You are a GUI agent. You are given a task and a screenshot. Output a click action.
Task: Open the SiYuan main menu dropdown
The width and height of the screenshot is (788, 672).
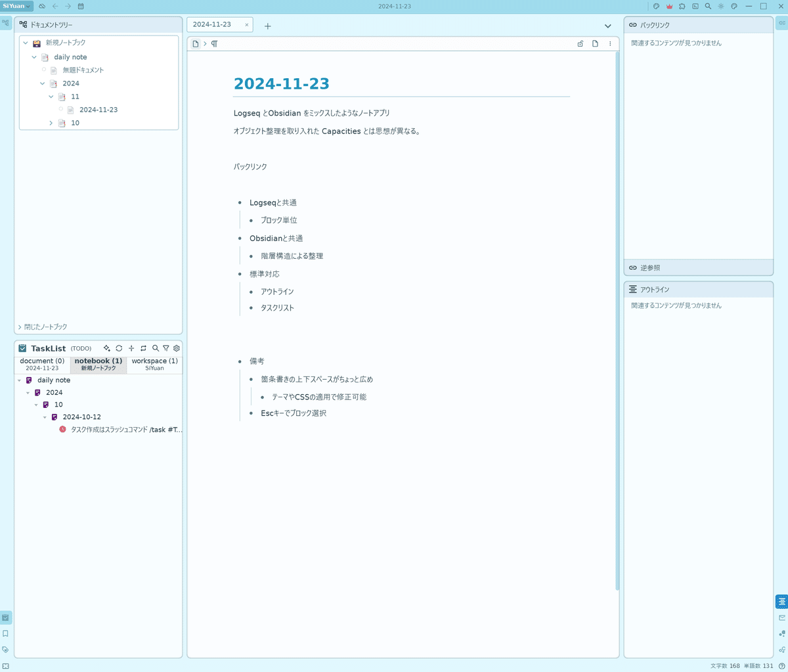coord(16,6)
